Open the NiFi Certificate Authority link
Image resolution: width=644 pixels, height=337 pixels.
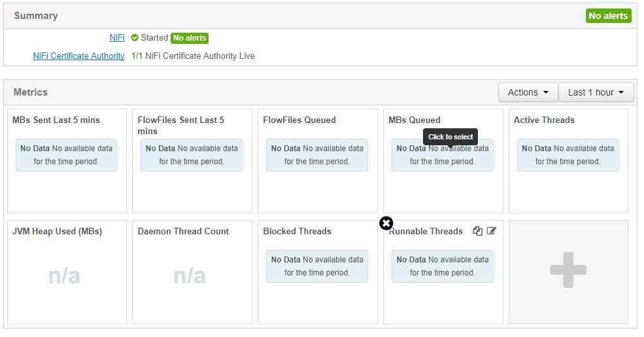point(78,56)
